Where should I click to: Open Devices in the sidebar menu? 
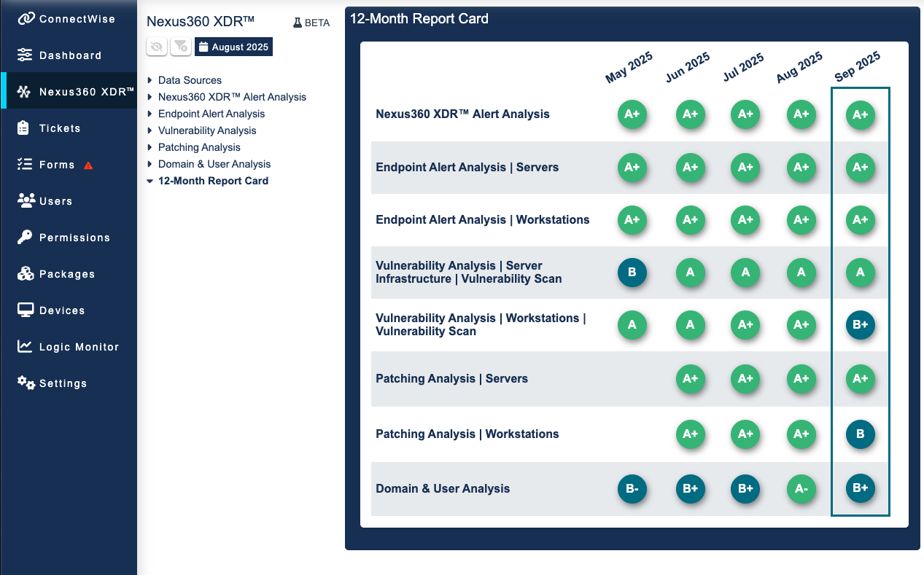click(x=69, y=310)
